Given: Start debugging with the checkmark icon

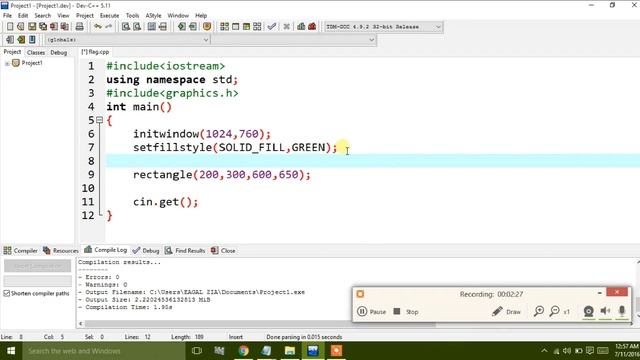Looking at the screenshot, I should tap(272, 27).
